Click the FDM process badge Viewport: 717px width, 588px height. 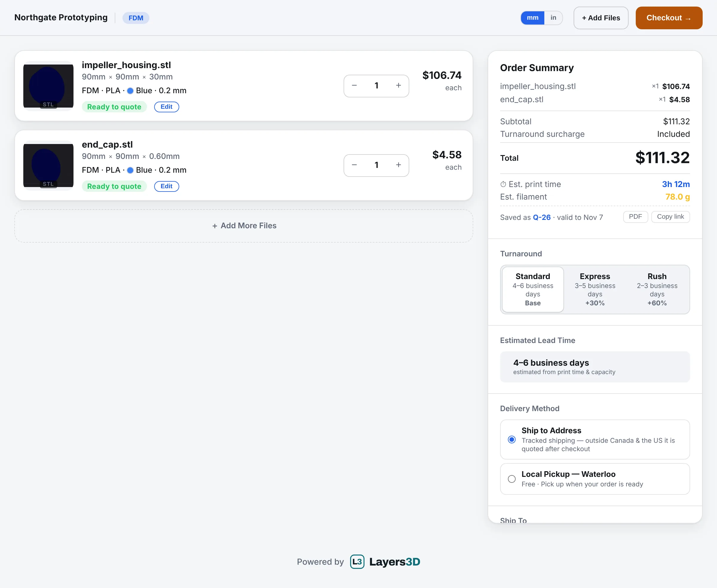[x=136, y=18]
